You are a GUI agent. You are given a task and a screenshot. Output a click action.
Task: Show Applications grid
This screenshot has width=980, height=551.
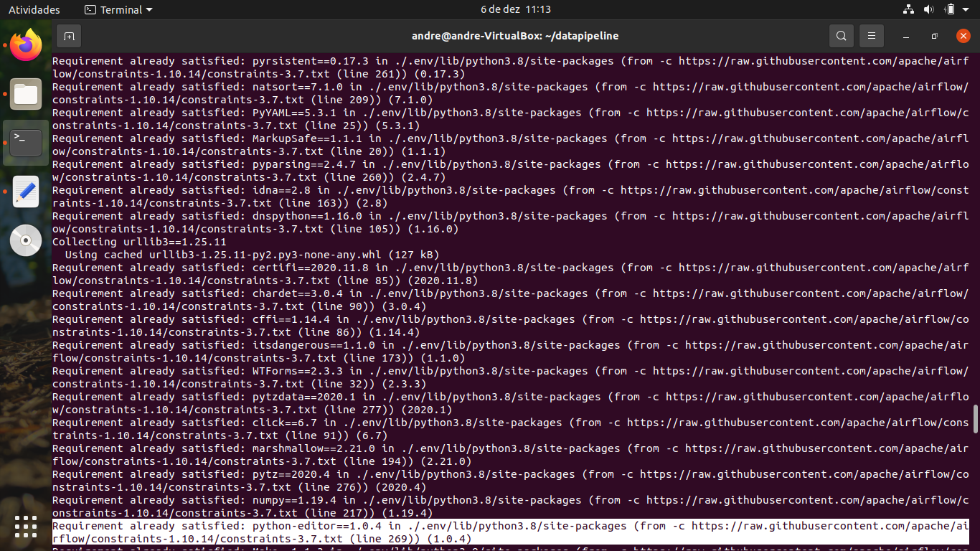pos(26,527)
